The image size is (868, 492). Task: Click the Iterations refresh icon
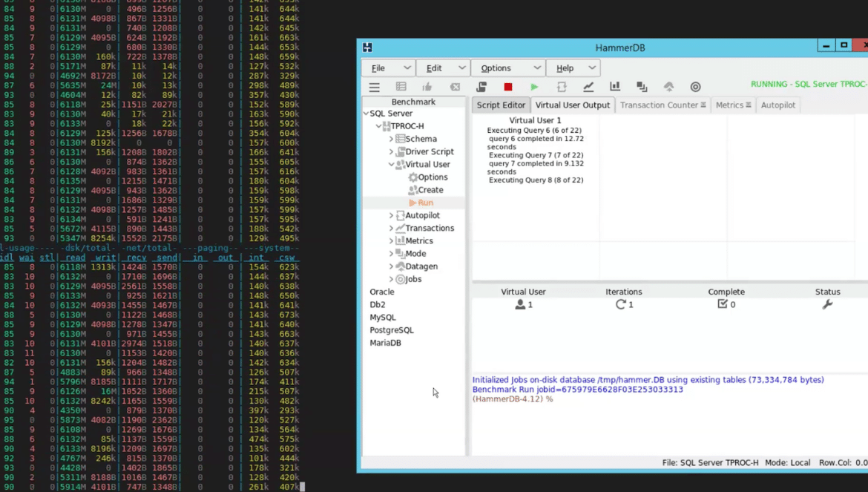point(620,304)
